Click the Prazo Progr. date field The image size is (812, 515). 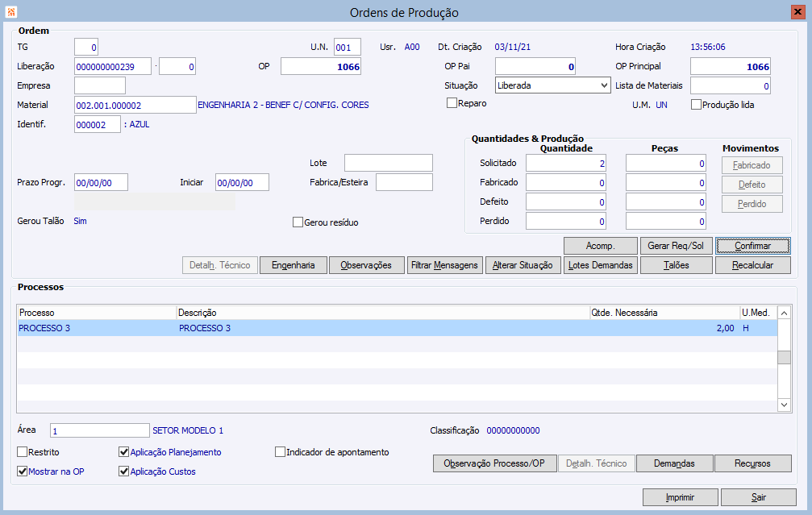coord(101,182)
